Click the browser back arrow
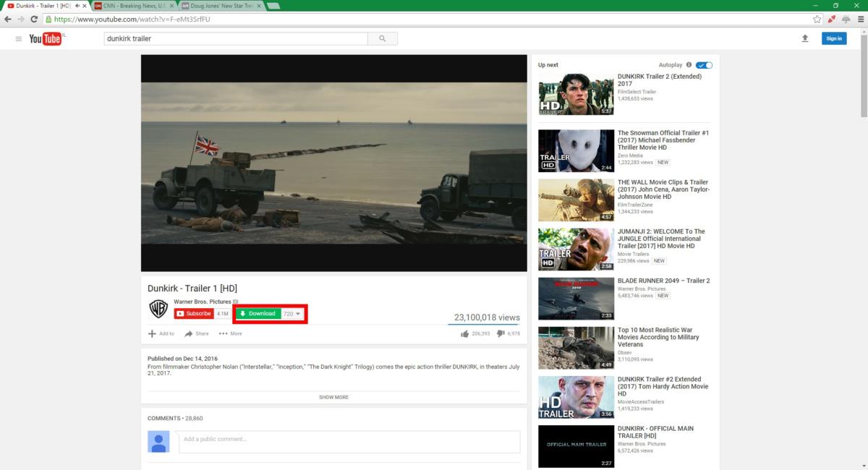The image size is (868, 470). click(8, 19)
